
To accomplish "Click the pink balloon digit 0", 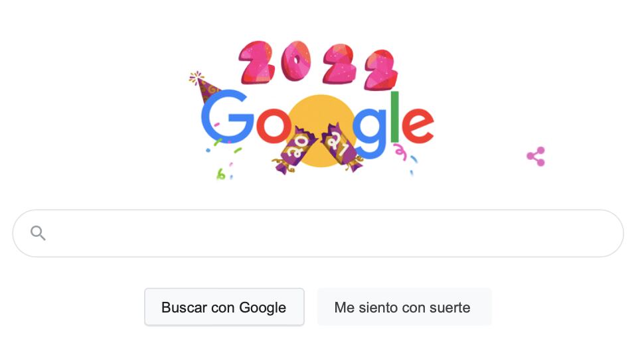I will click(x=295, y=61).
